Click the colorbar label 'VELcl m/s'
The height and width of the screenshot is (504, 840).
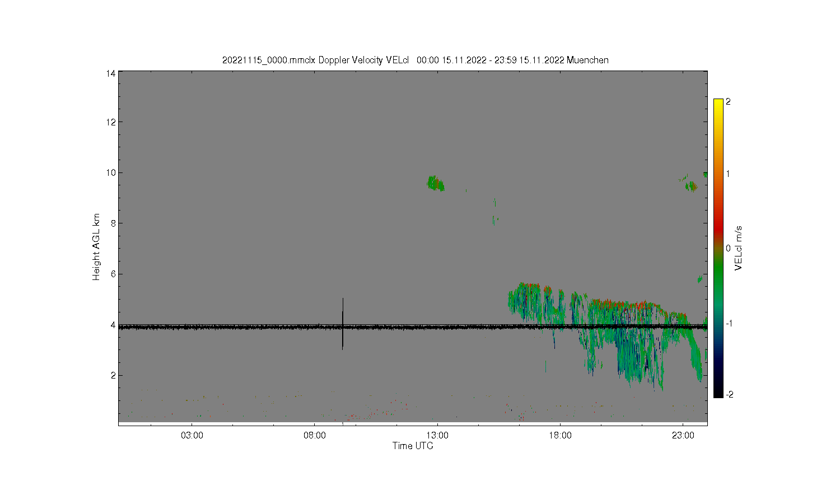739,248
